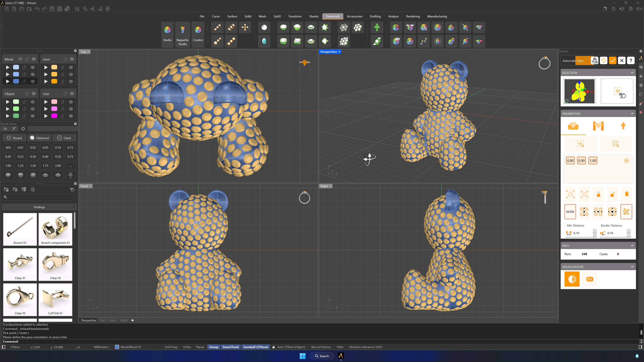Switch to the Front viewport tab

point(113,320)
